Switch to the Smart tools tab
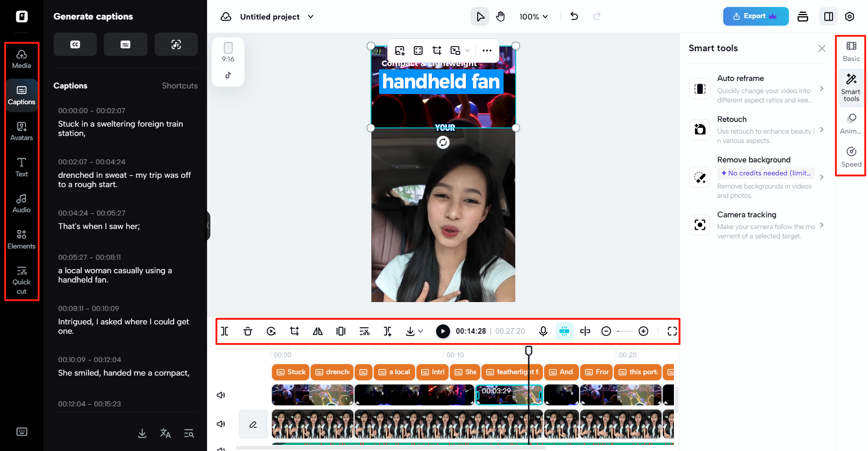 click(x=851, y=88)
